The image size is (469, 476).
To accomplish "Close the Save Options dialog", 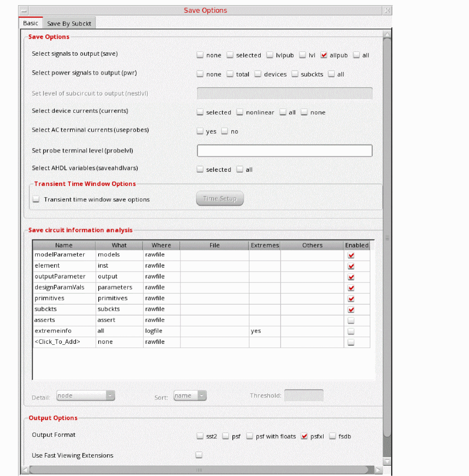I will (387, 10).
